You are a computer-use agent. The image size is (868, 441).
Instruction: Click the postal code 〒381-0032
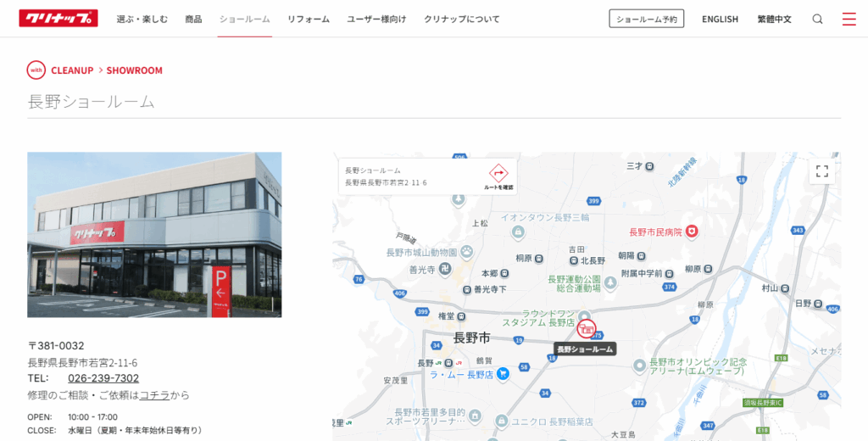coord(56,346)
